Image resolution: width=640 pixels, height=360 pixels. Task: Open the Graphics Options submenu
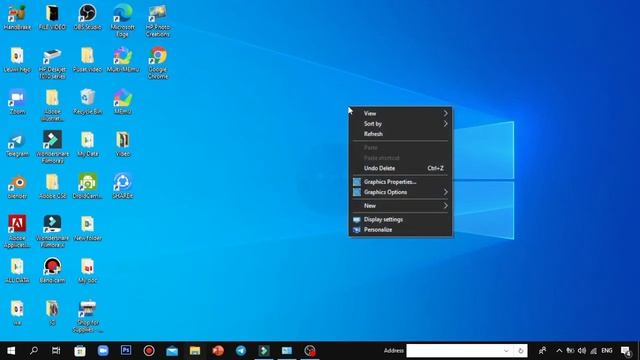point(400,192)
